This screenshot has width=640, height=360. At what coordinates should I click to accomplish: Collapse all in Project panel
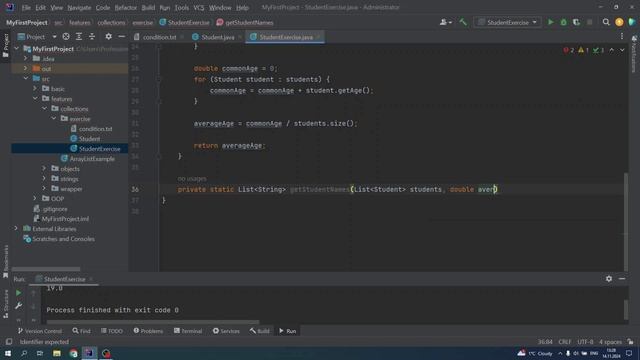coord(92,37)
